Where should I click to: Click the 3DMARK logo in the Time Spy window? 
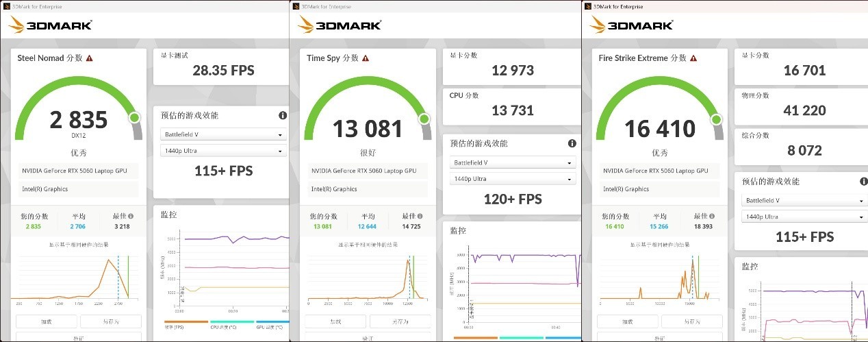(340, 25)
